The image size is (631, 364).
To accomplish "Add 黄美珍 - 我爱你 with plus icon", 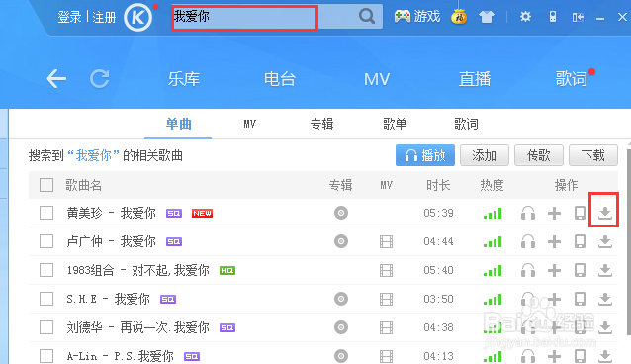I will tap(554, 213).
